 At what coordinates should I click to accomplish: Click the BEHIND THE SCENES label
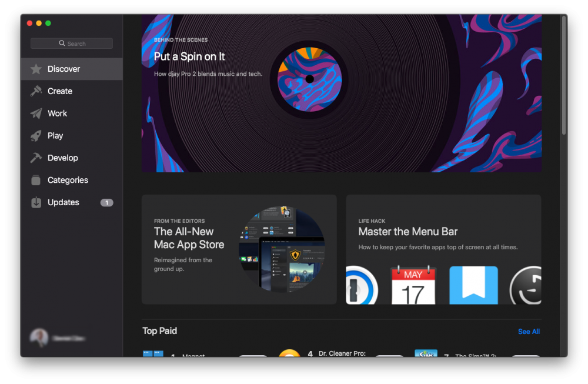(x=181, y=40)
